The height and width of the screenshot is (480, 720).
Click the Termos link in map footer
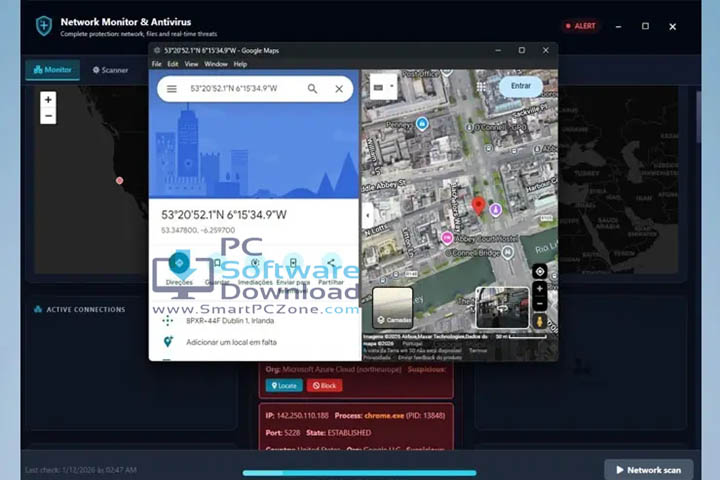(x=478, y=350)
